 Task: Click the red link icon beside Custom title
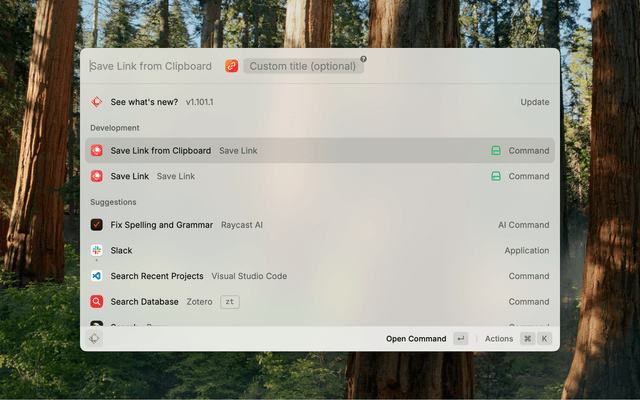coord(232,66)
